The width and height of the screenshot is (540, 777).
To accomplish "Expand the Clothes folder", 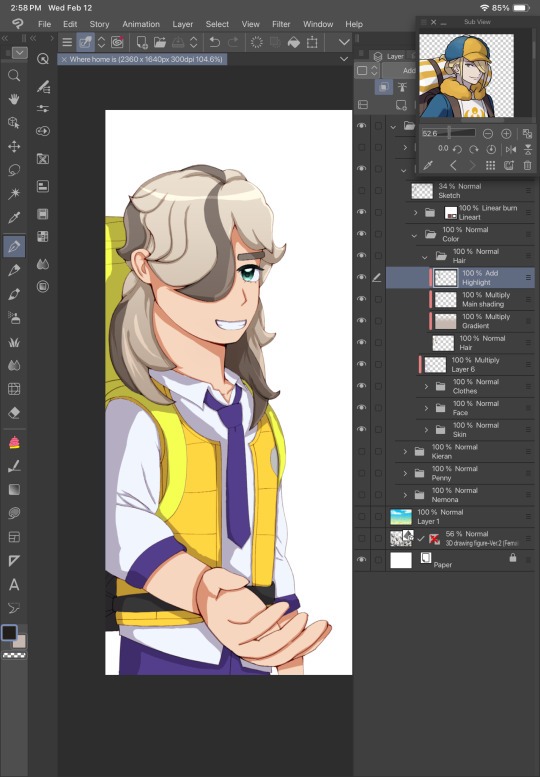I will coord(426,386).
